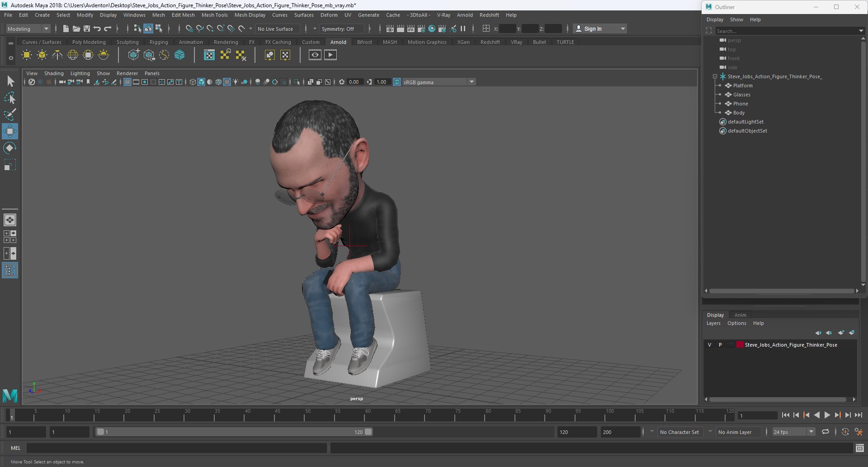Click the Arnold render play icon
The width and height of the screenshot is (868, 467).
coord(330,55)
